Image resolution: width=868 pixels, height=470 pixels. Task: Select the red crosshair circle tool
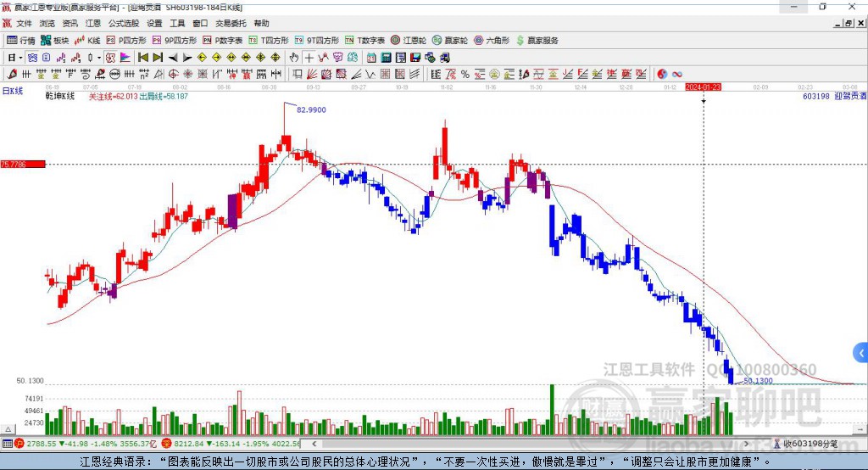click(x=173, y=74)
